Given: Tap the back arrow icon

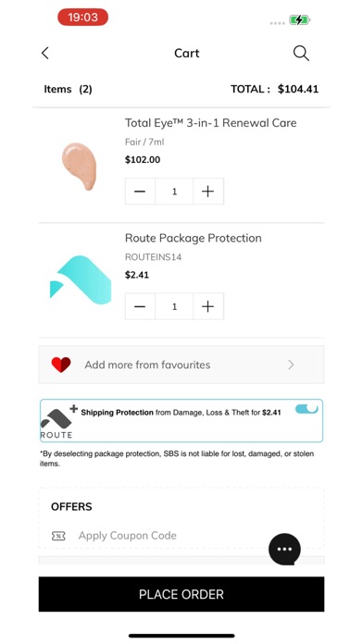Looking at the screenshot, I should pos(45,53).
